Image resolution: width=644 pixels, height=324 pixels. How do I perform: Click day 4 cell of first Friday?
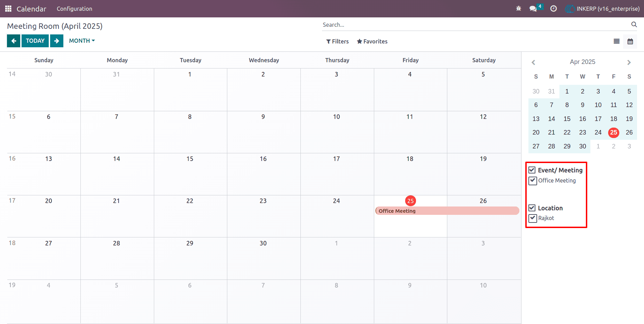(410, 90)
